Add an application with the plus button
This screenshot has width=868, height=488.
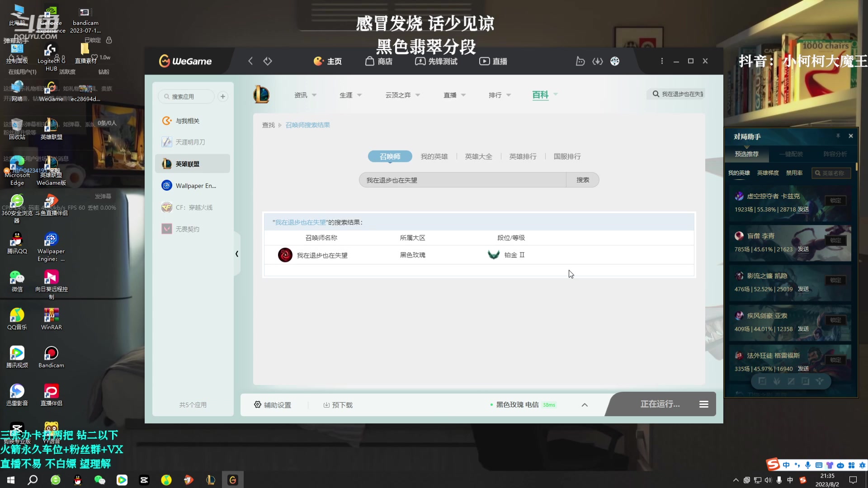[223, 96]
